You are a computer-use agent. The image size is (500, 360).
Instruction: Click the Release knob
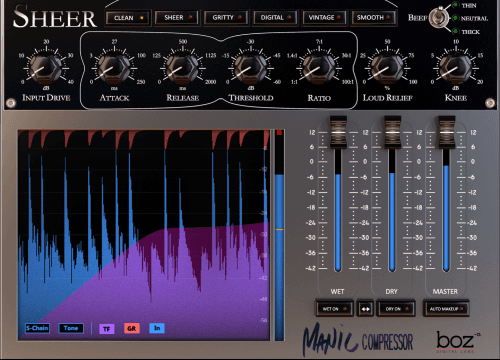(x=183, y=68)
